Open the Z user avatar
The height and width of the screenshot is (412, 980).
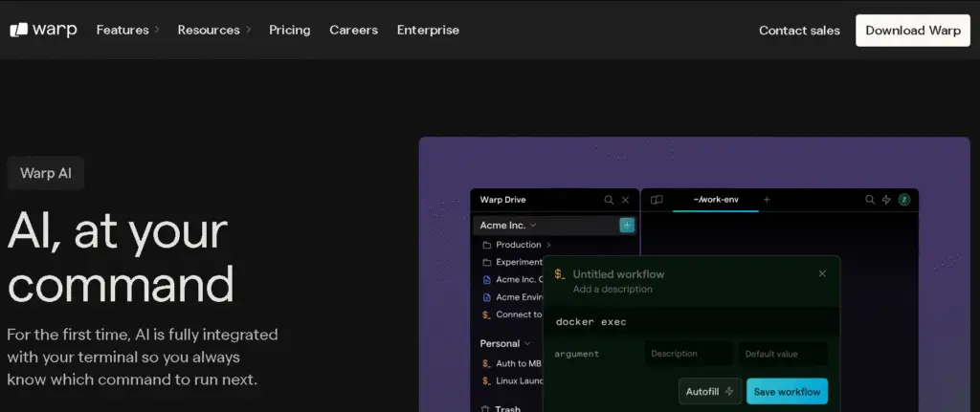pos(904,200)
